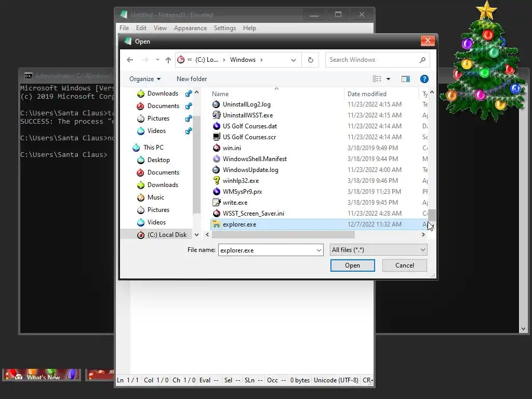The width and height of the screenshot is (532, 399).
Task: Click the Open button
Action: coord(353,265)
